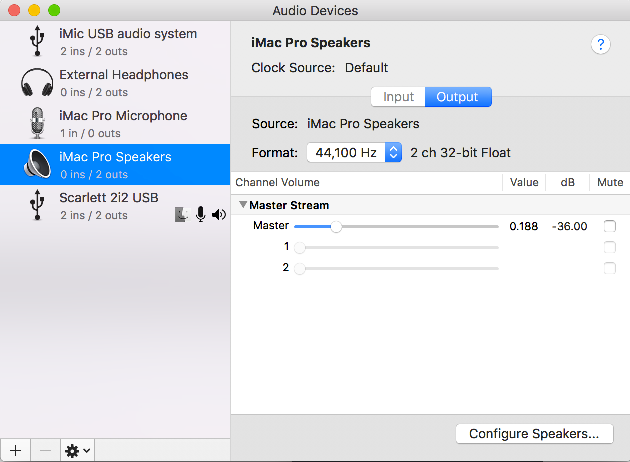The height and width of the screenshot is (462, 630).
Task: Click the channel 2 volume slider
Action: 396,268
